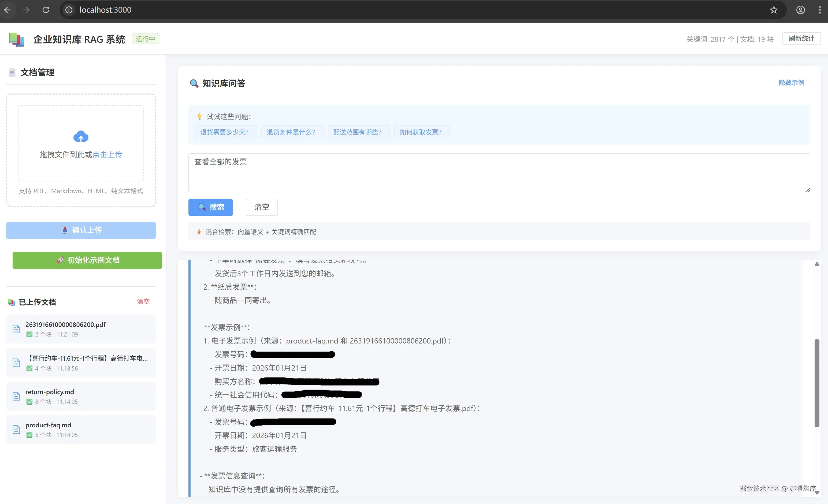The height and width of the screenshot is (504, 828).
Task: Open the browser three-dot menu
Action: pyautogui.click(x=820, y=10)
